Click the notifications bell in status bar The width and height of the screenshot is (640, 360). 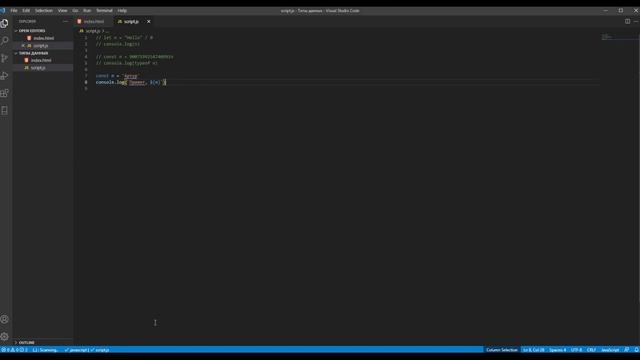click(636, 350)
